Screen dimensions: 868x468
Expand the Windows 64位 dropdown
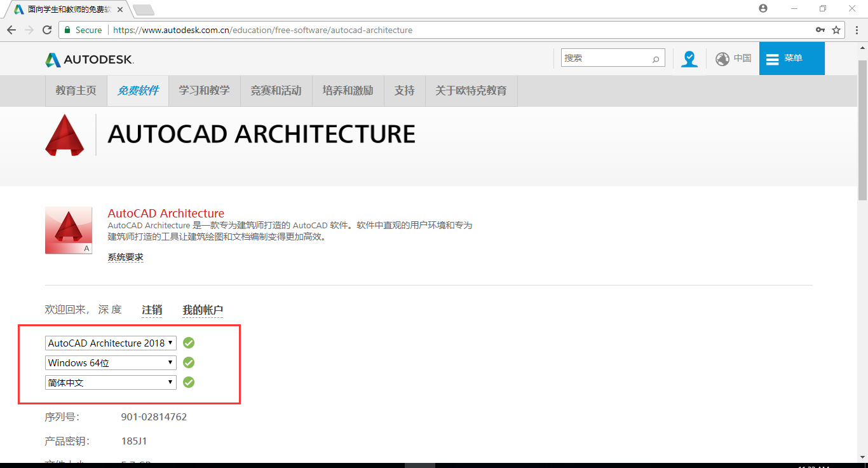tap(111, 362)
